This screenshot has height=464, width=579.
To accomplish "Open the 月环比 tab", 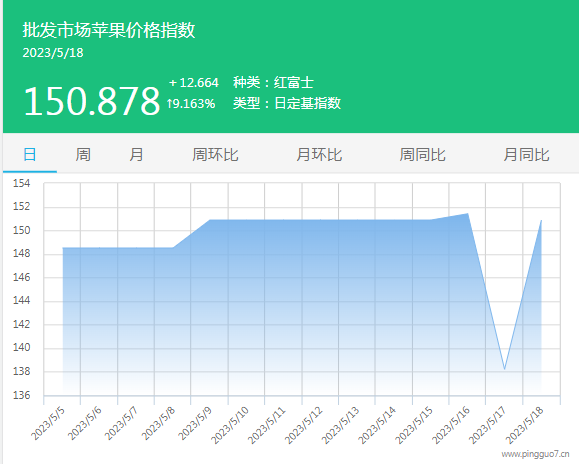I will 319,154.
